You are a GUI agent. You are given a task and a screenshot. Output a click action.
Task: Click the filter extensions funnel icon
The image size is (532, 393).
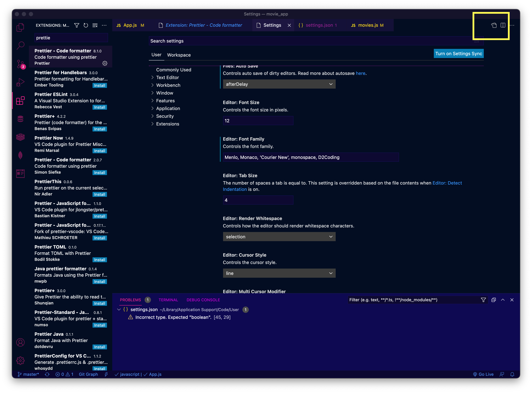click(x=77, y=25)
